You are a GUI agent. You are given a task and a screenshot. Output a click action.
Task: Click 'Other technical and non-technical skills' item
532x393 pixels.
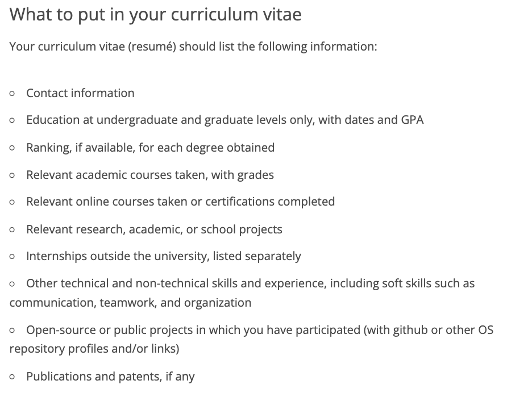click(x=242, y=293)
